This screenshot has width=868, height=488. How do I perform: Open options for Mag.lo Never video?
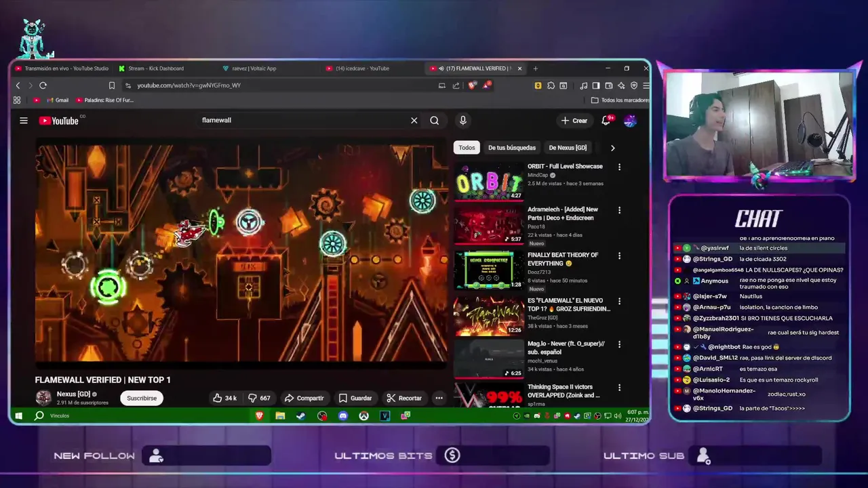pyautogui.click(x=619, y=344)
